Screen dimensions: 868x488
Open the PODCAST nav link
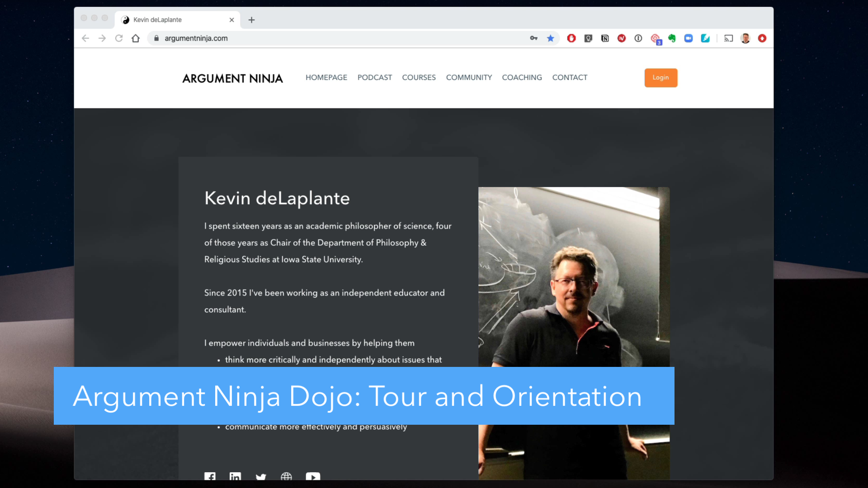point(375,78)
